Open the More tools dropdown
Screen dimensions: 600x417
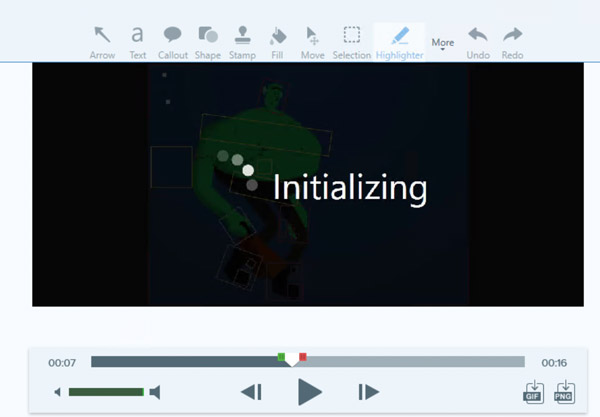coord(443,43)
